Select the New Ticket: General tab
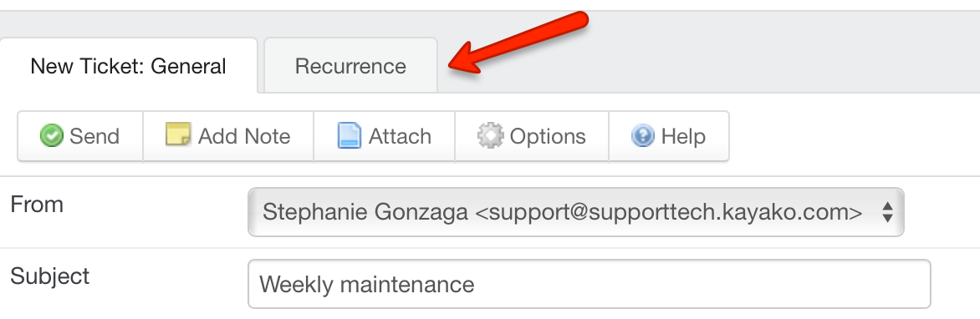Viewport: 980px width, 319px height. click(128, 65)
